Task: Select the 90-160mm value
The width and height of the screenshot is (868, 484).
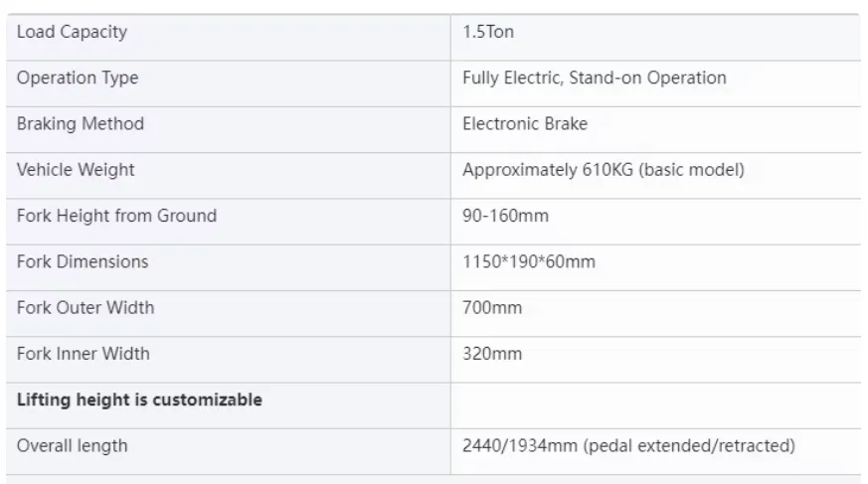Action: [x=505, y=216]
